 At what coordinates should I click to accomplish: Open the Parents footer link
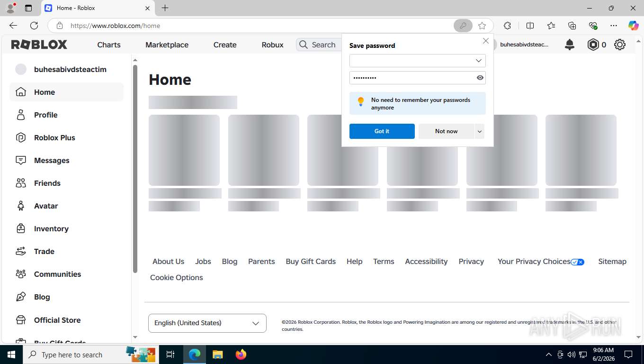pyautogui.click(x=261, y=261)
